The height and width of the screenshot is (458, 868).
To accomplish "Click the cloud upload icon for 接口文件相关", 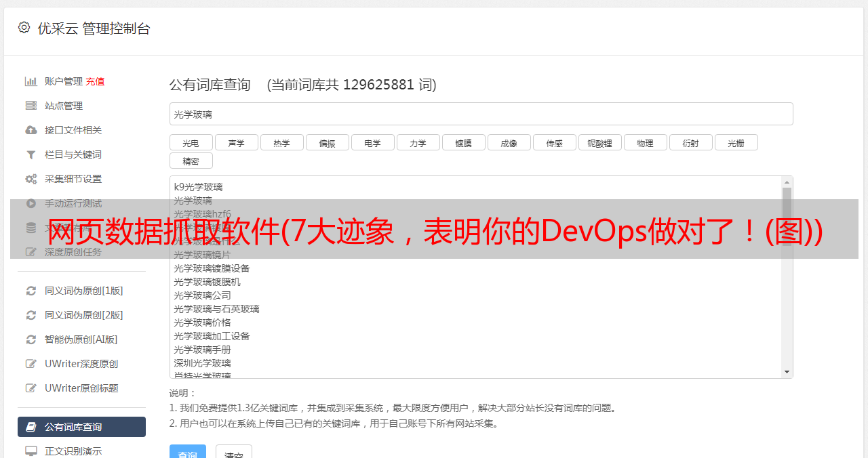I will 31,130.
